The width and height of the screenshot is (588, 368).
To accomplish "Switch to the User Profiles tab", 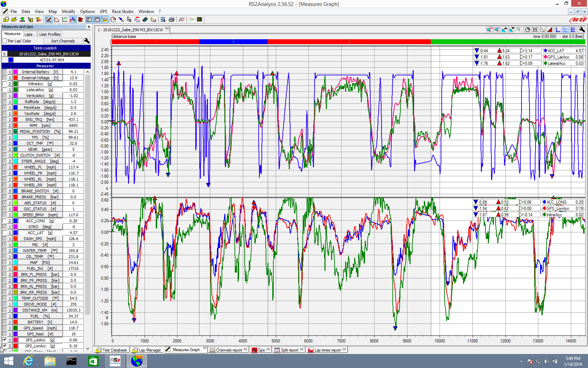I will point(50,34).
